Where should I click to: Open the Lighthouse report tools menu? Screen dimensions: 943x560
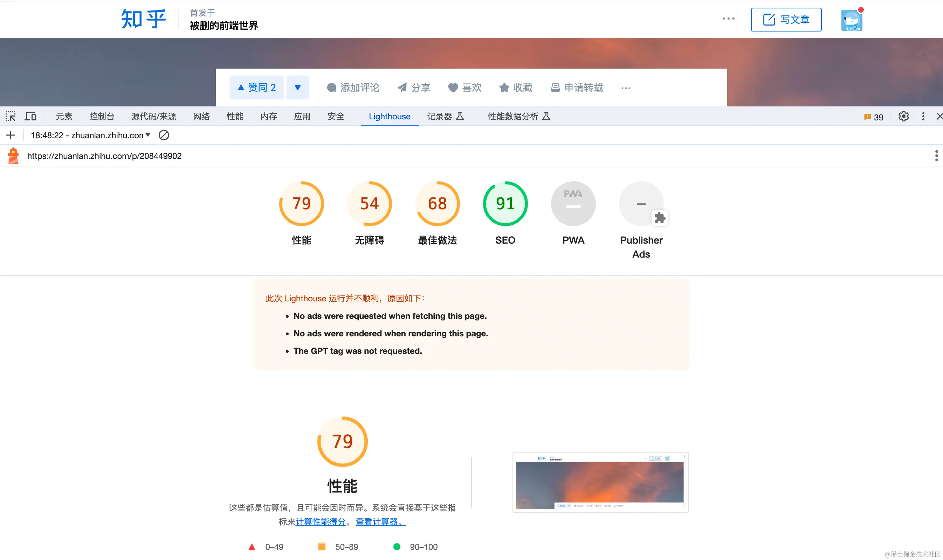pyautogui.click(x=936, y=156)
